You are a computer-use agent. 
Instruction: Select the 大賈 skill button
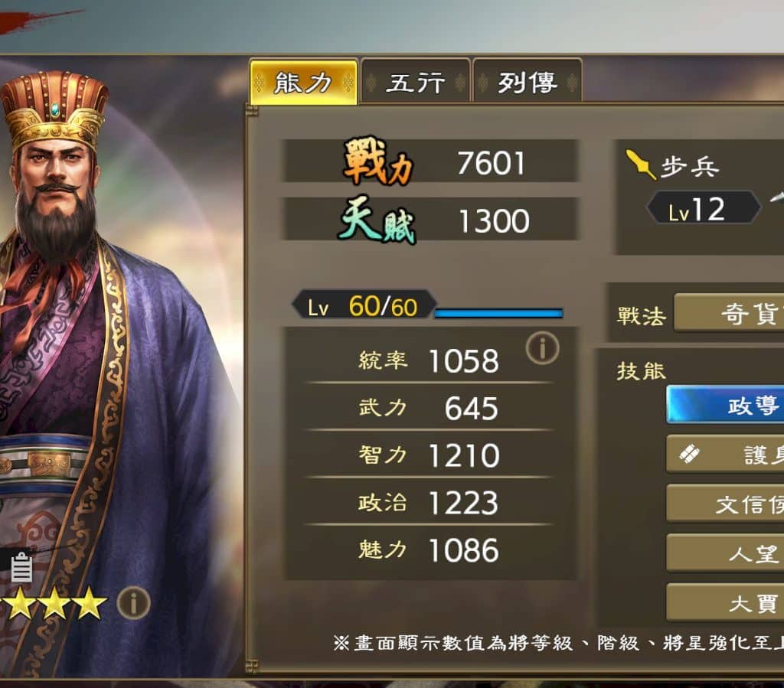coord(726,602)
